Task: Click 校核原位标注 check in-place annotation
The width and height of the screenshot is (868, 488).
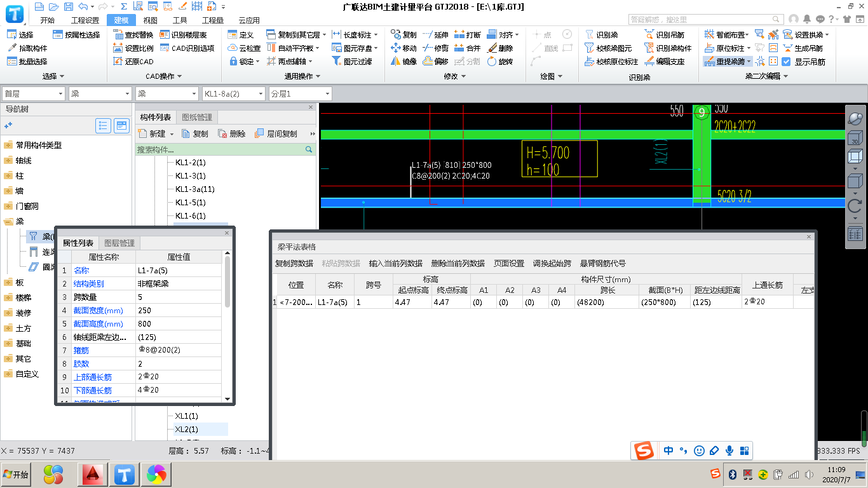Action: [x=611, y=62]
